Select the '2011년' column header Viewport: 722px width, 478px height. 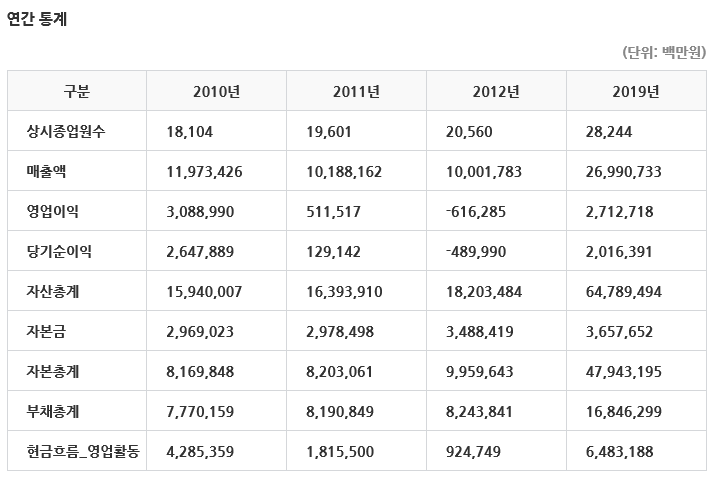pos(356,91)
